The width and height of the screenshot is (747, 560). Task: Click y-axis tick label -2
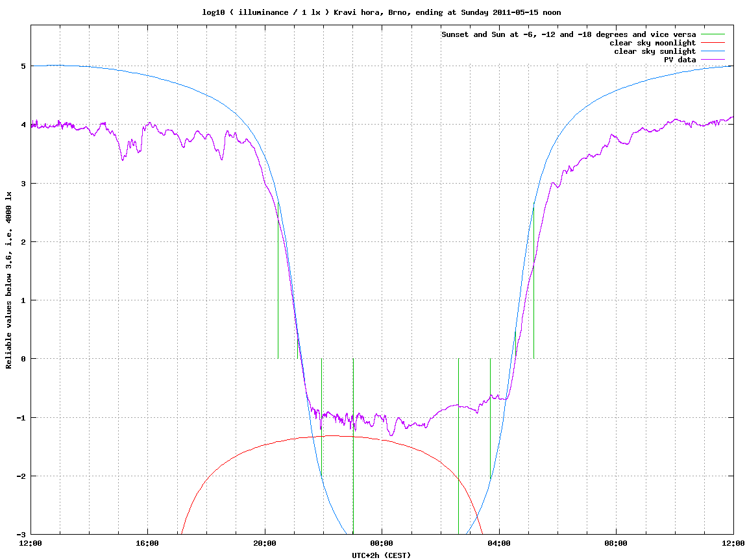click(x=21, y=476)
